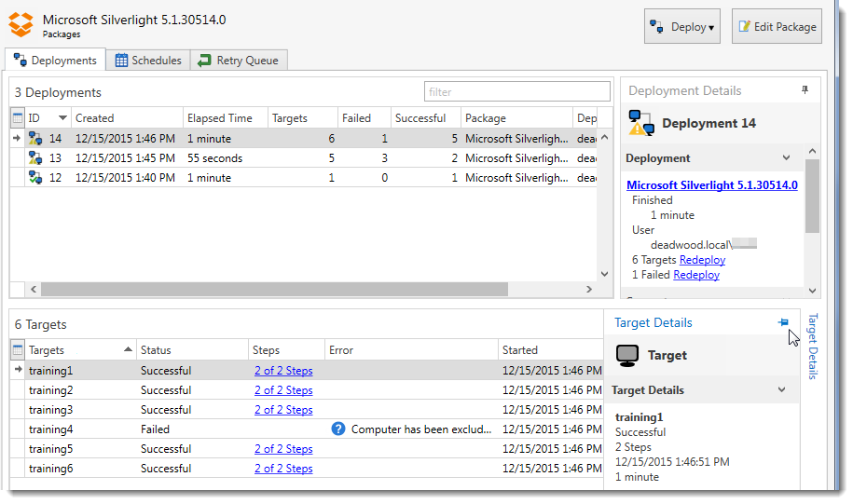Open 2 of 2 Steps link for training1
Image resolution: width=853 pixels, height=504 pixels.
(x=283, y=371)
